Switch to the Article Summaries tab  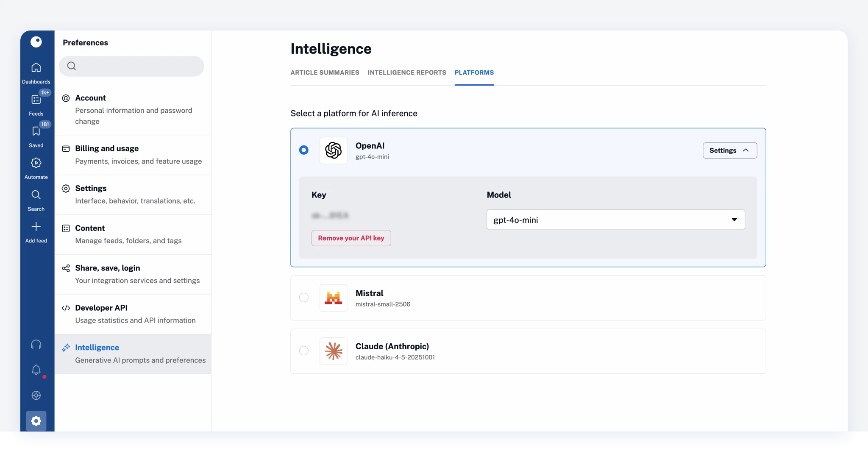[x=325, y=72]
